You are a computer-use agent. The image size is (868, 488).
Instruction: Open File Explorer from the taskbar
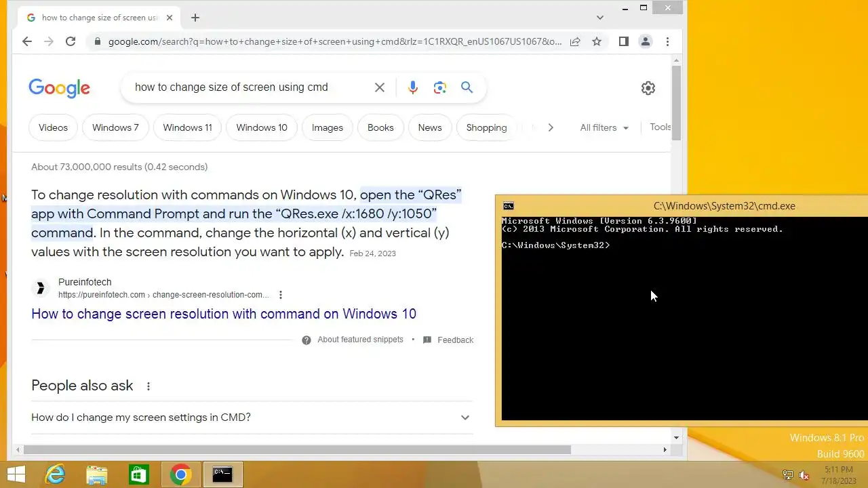pos(97,474)
